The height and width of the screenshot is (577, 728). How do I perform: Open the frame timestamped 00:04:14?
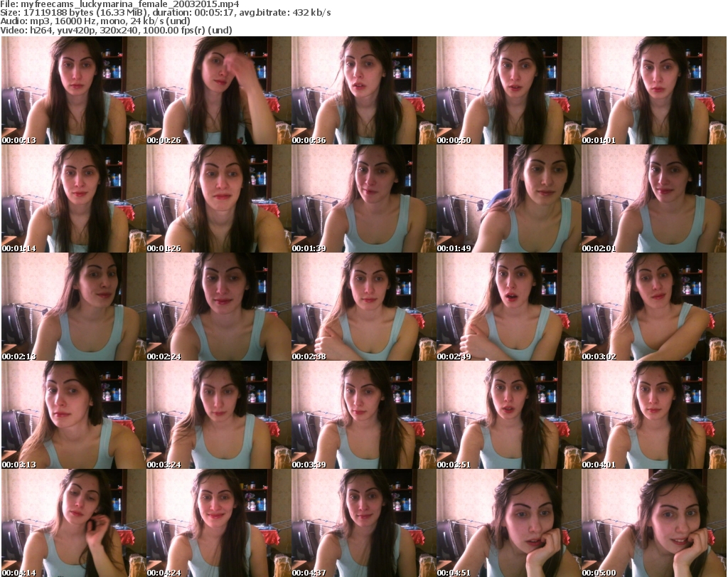74,523
